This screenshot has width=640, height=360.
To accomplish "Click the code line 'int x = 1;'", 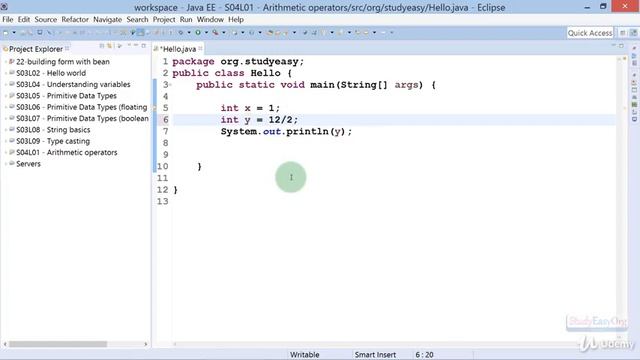I will pyautogui.click(x=250, y=108).
